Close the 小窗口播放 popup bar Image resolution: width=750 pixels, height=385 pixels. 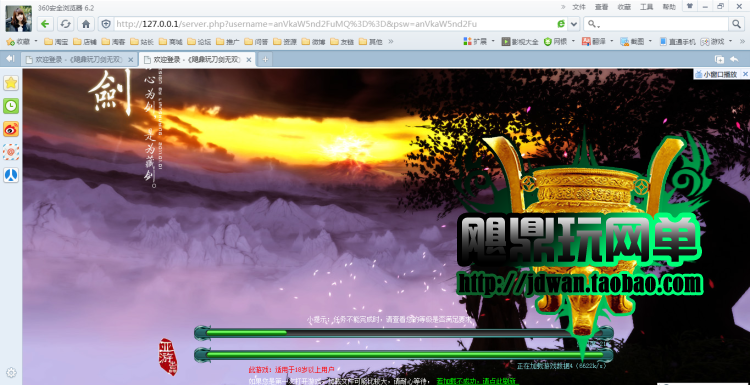pos(745,75)
